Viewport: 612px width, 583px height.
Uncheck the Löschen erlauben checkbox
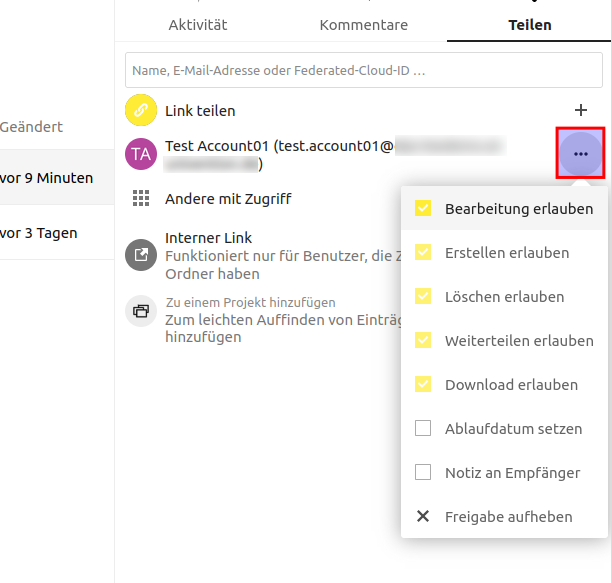coord(423,296)
